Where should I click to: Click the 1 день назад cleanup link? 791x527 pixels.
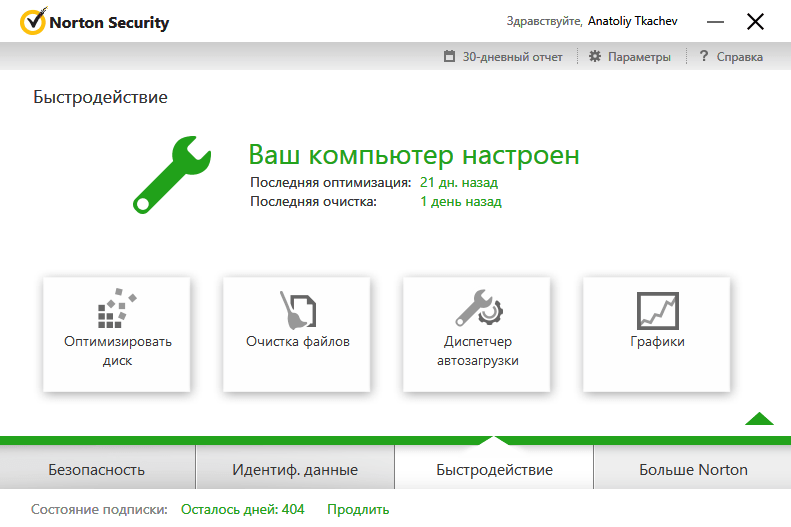(x=460, y=201)
